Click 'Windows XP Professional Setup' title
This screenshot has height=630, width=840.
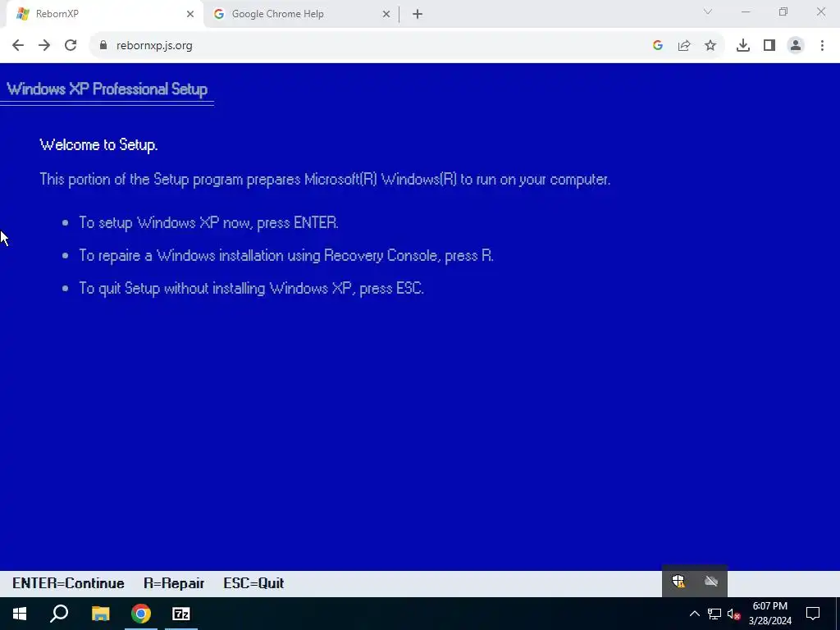[x=107, y=89]
